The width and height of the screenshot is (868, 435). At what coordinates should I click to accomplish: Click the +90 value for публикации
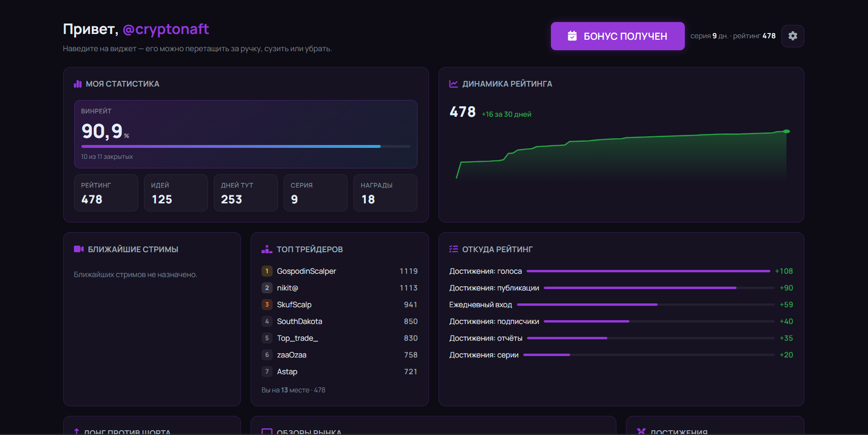point(786,288)
